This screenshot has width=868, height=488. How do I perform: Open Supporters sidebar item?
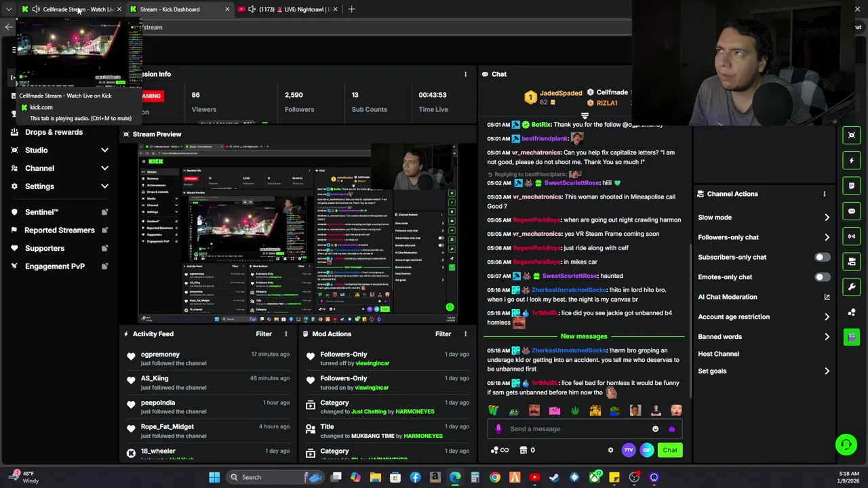click(x=60, y=248)
